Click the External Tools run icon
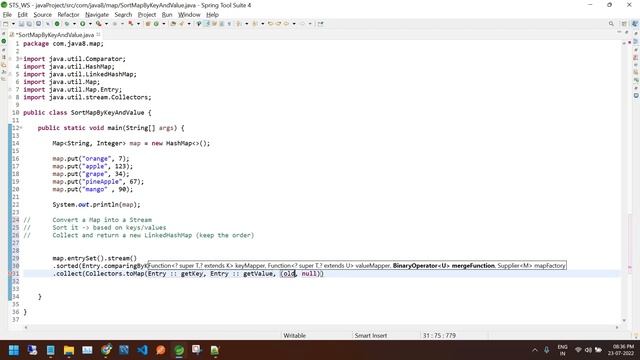The image size is (640, 360). pos(98,24)
